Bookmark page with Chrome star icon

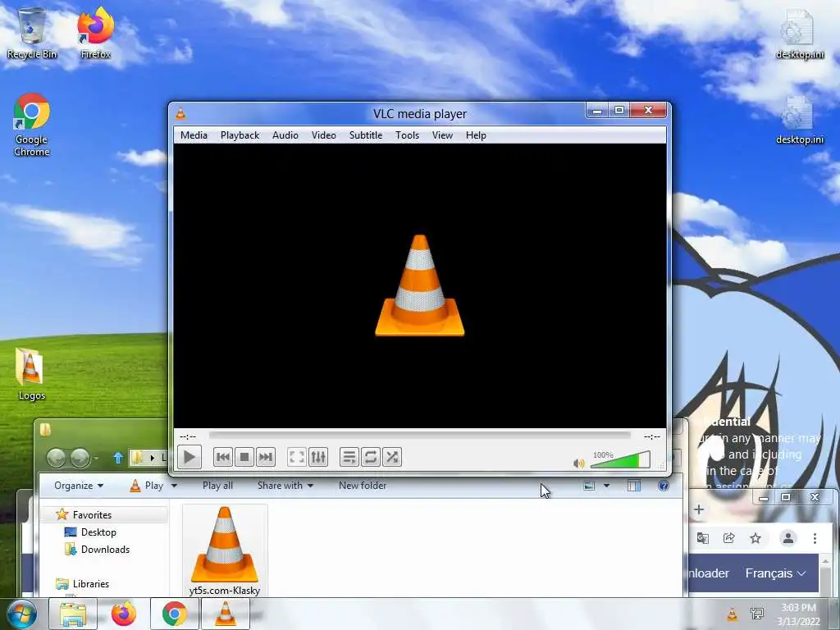(756, 538)
